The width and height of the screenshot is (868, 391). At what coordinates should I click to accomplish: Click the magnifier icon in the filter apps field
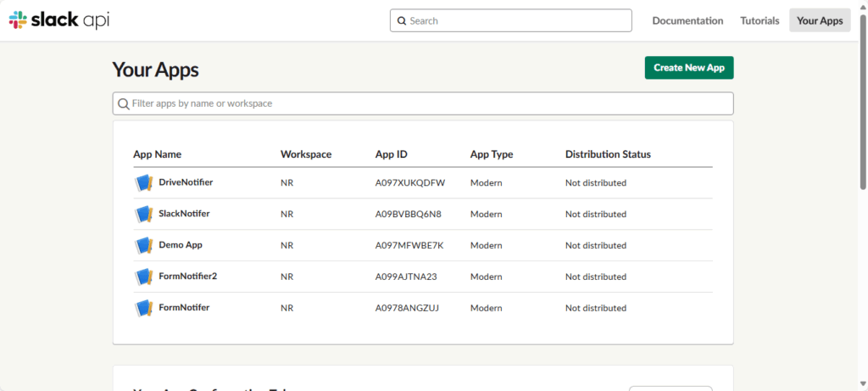[x=124, y=103]
